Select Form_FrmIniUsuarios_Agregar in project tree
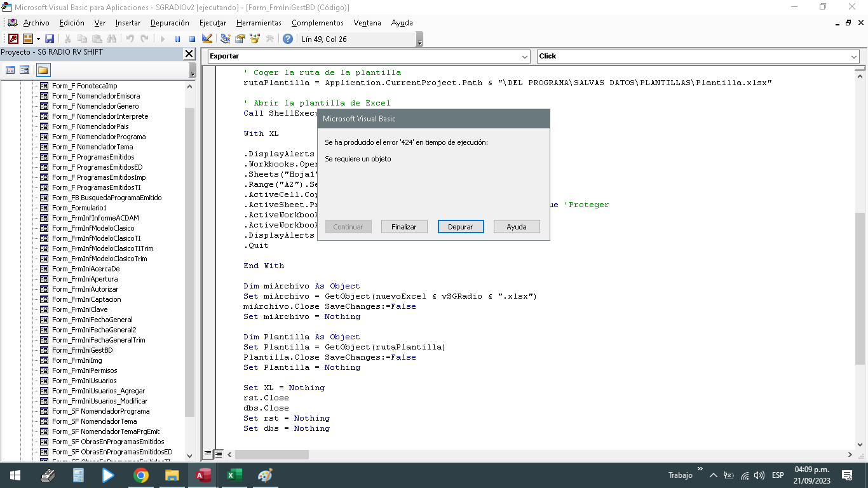The width and height of the screenshot is (868, 488). [x=98, y=391]
